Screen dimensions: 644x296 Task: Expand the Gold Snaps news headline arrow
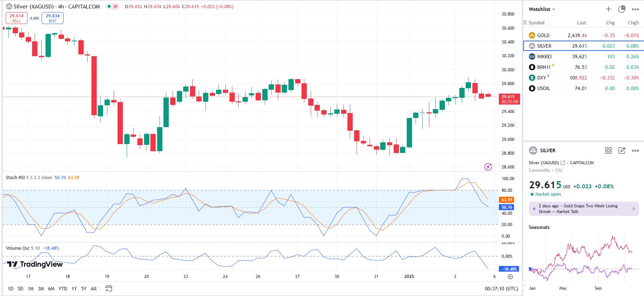click(x=633, y=209)
